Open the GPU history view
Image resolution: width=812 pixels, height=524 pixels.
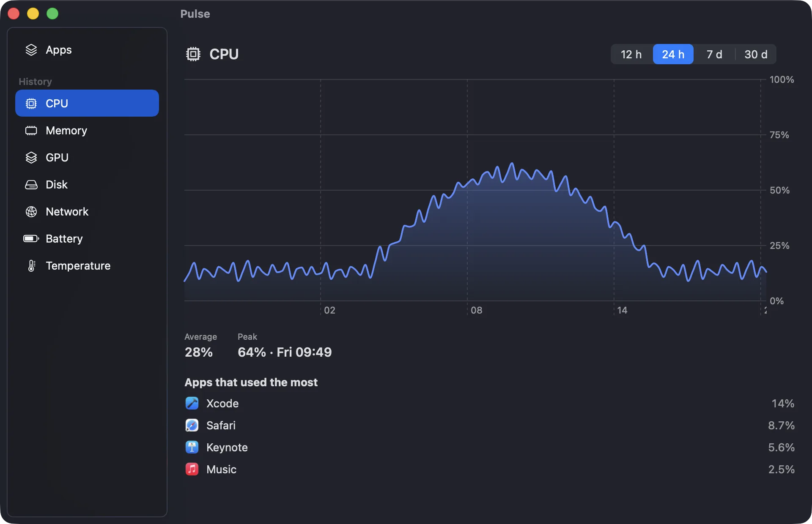click(87, 158)
